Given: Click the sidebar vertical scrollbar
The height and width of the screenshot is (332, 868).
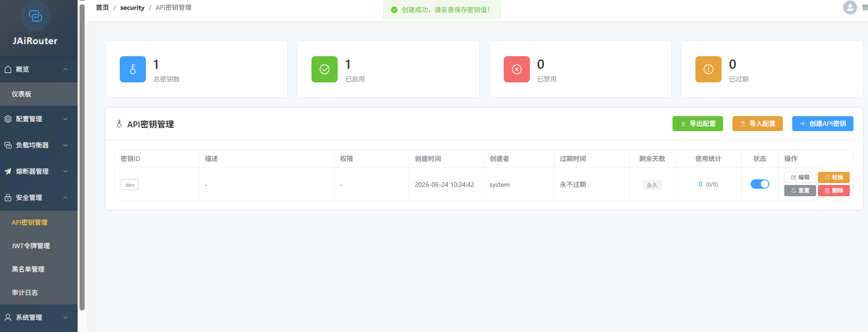Looking at the screenshot, I should (82, 157).
